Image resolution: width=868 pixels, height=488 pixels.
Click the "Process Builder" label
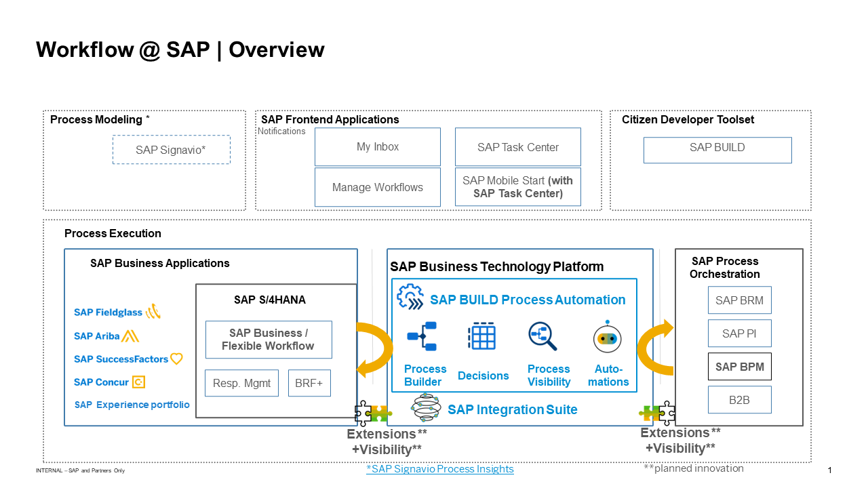tap(425, 375)
